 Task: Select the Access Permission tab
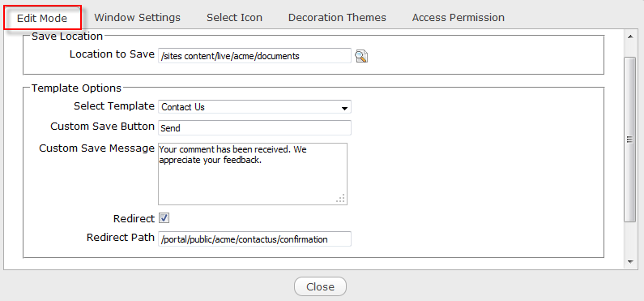click(458, 18)
